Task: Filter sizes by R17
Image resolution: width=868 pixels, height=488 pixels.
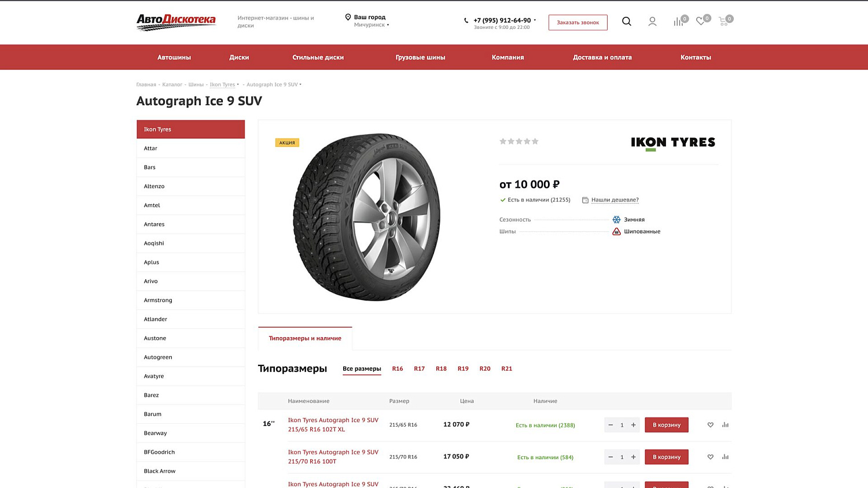Action: pos(420,369)
